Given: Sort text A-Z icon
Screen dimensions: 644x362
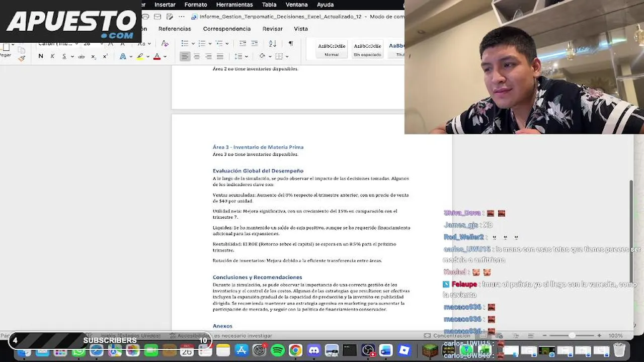Looking at the screenshot, I should click(273, 44).
